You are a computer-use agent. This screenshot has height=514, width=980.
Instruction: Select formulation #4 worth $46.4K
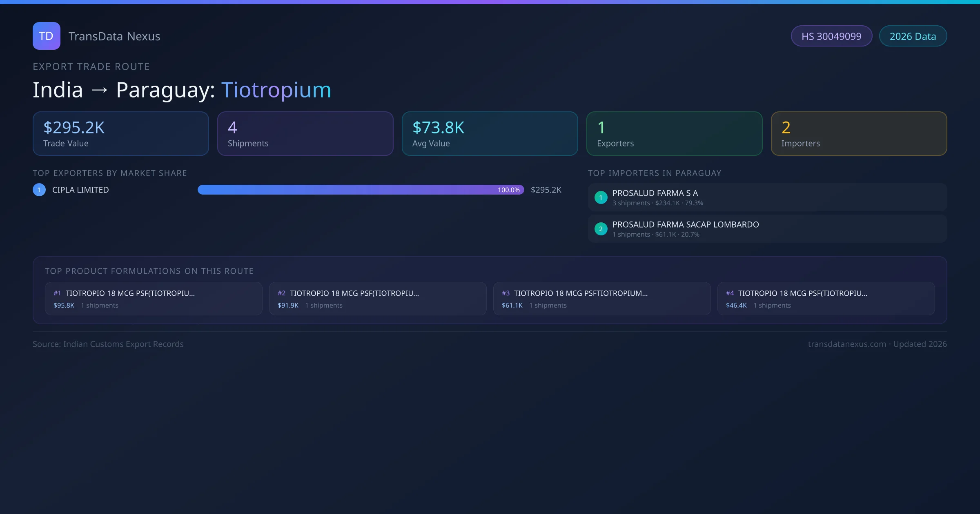tap(826, 299)
